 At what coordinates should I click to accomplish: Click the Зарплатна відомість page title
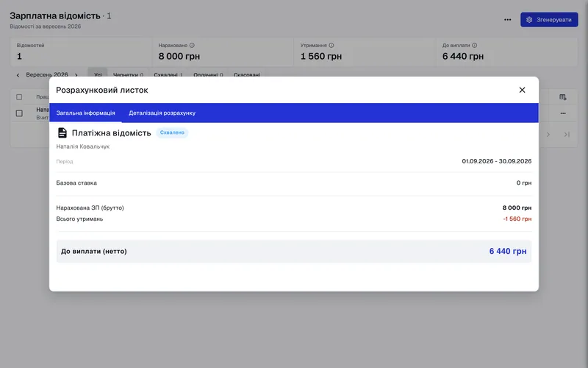(55, 15)
